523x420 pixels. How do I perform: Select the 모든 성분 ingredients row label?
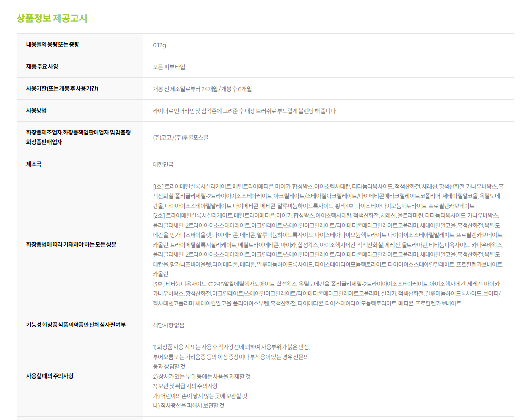71,245
